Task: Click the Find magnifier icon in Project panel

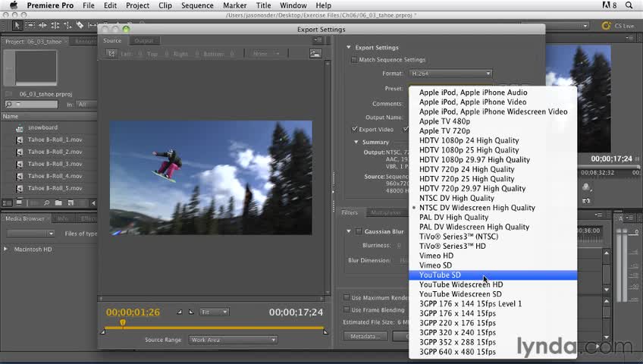Action: pyautogui.click(x=47, y=202)
